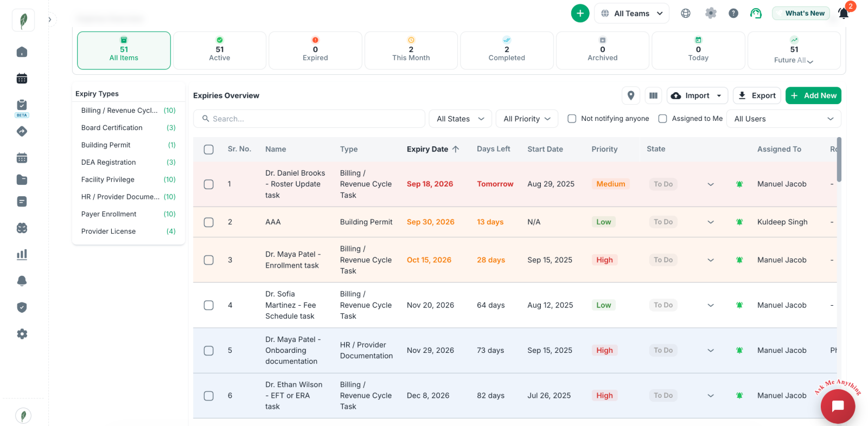Select the Completed tab
Viewport: 868px width, 426px height.
507,50
